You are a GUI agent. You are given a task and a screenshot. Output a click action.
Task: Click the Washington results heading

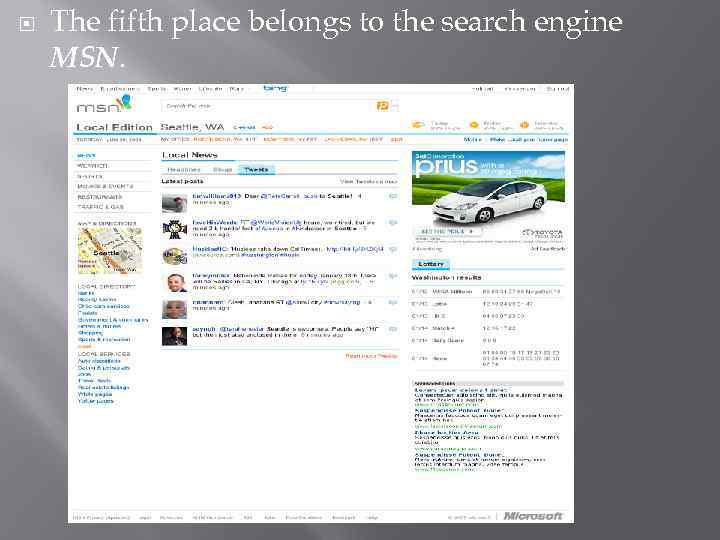[x=446, y=277]
